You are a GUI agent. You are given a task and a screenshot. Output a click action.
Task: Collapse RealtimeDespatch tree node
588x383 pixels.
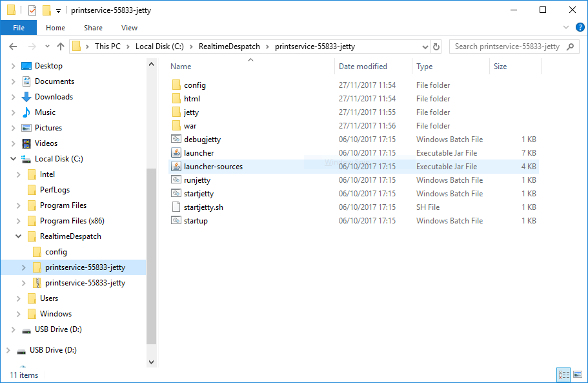click(18, 236)
